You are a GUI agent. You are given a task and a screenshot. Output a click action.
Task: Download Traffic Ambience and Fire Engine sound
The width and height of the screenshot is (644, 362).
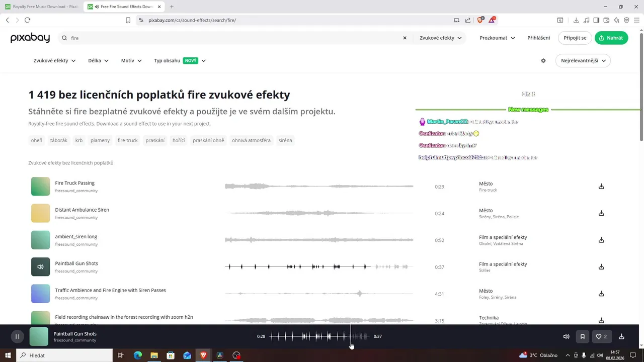[x=601, y=294]
